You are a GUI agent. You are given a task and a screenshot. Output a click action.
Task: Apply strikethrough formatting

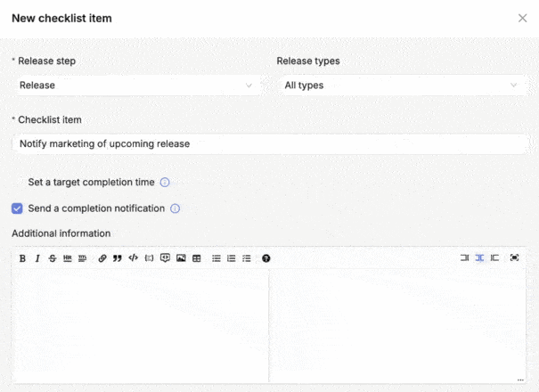(x=53, y=258)
